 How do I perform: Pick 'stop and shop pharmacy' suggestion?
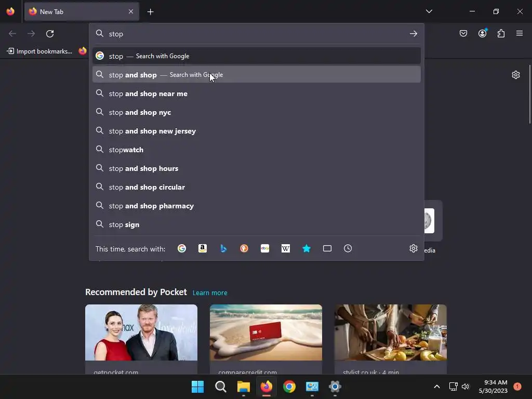(257, 206)
